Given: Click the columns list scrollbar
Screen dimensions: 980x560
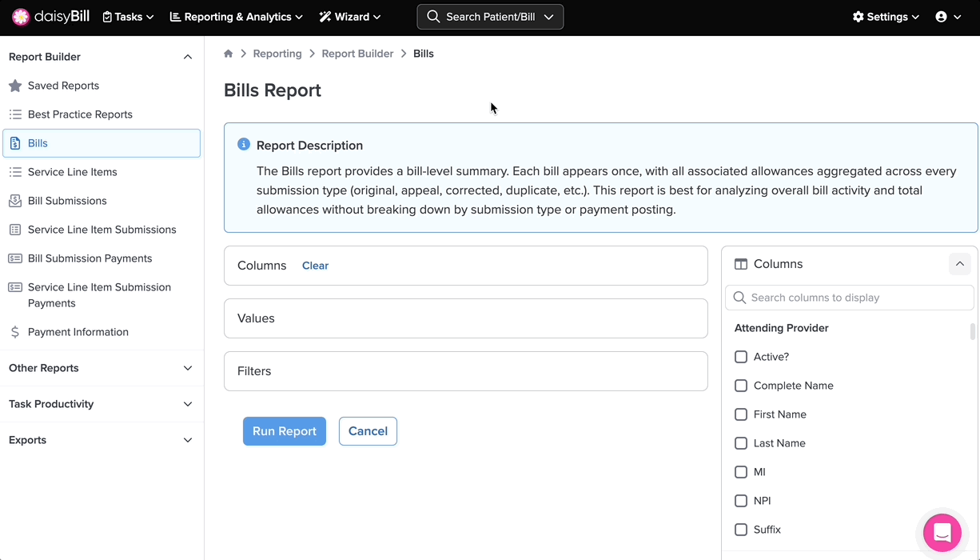Looking at the screenshot, I should pyautogui.click(x=973, y=332).
